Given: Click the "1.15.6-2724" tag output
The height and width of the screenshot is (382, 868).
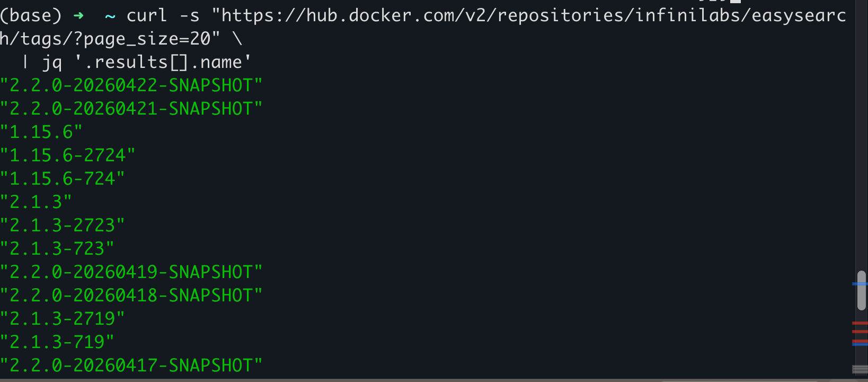Looking at the screenshot, I should (67, 155).
